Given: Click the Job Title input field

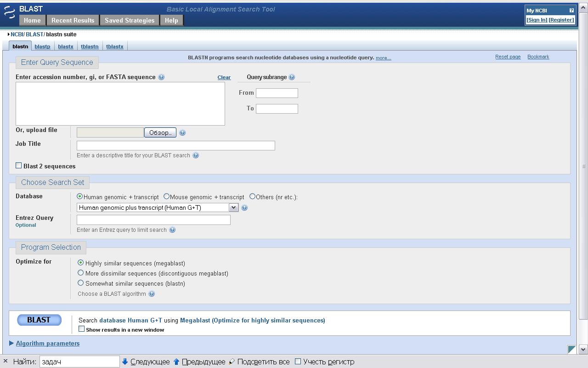Looking at the screenshot, I should [x=176, y=145].
